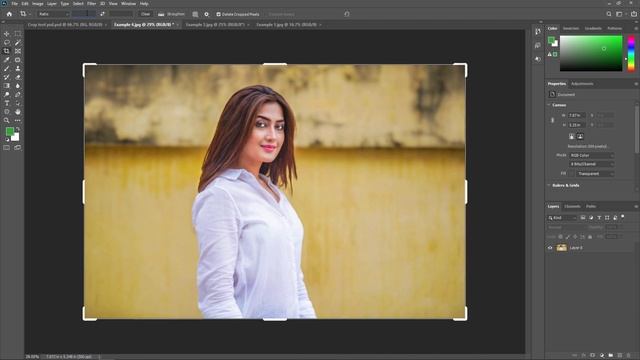Select the Lasso tool
Screen dimensions: 640x360
[x=7, y=42]
